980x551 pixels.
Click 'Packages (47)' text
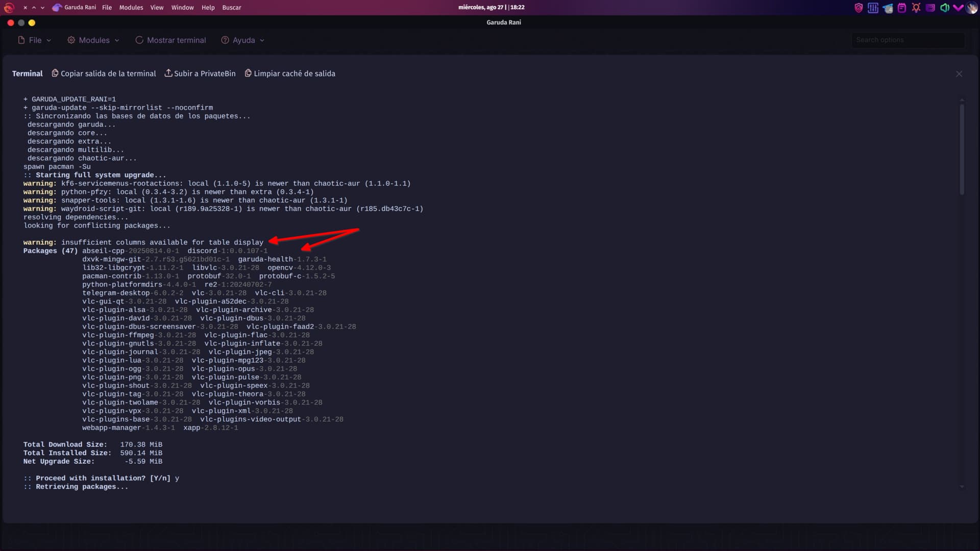51,251
